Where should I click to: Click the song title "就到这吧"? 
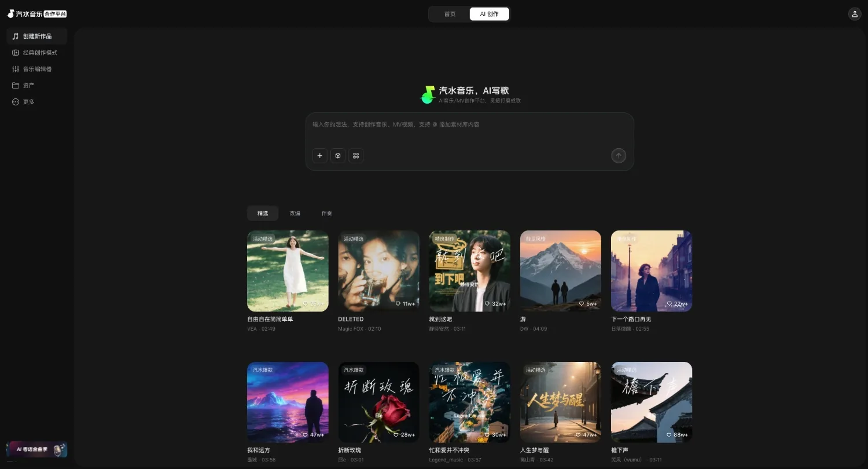coord(440,320)
